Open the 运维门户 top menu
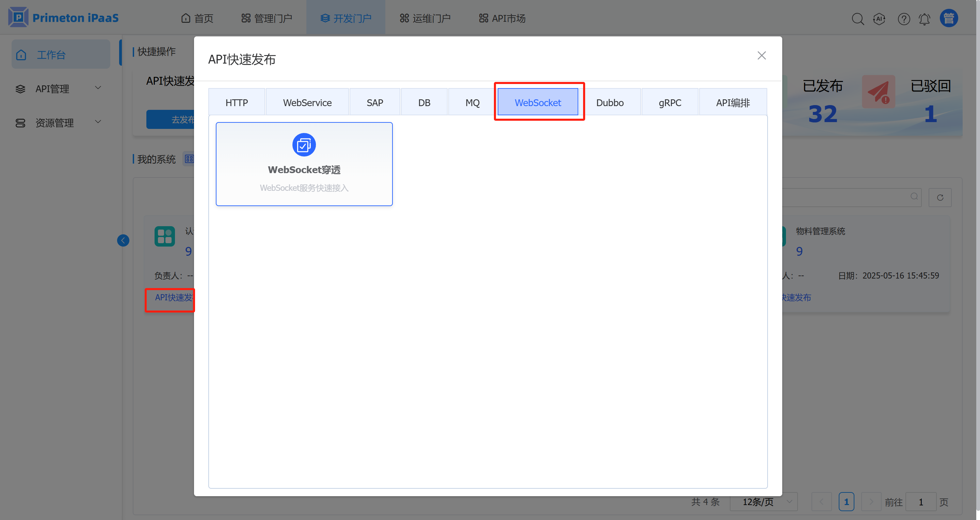 tap(425, 18)
